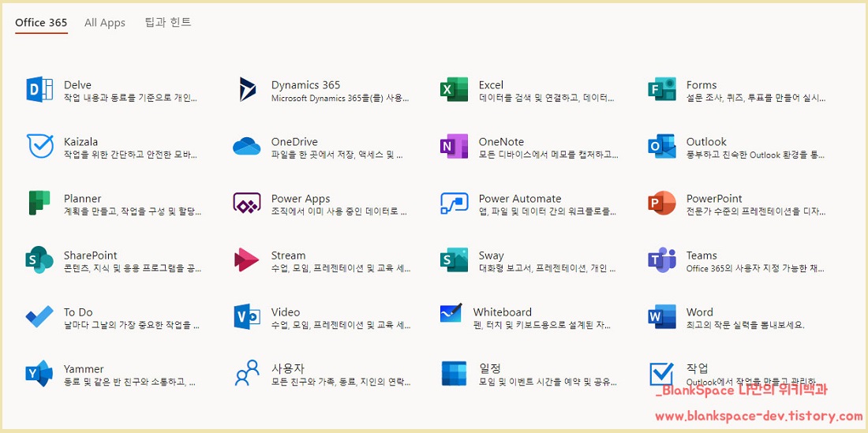Click the 작업 checkbox icon
Viewport: 868px width, 433px height.
pos(661,374)
